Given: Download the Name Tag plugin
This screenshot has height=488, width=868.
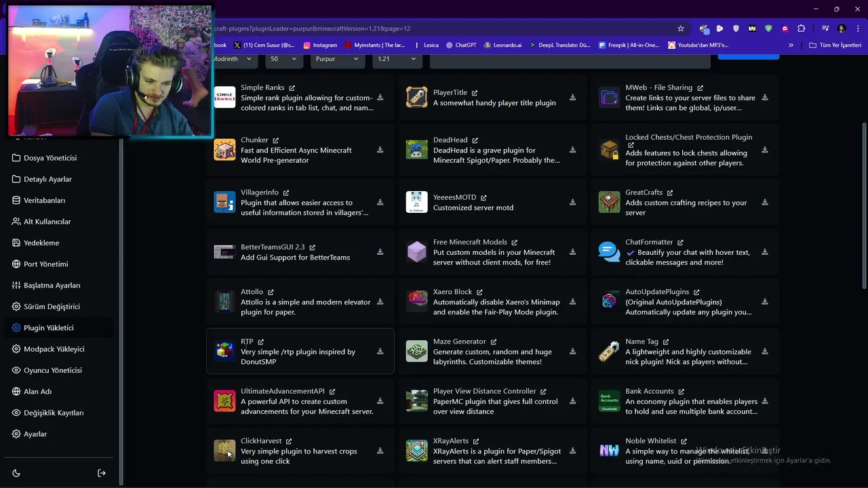Looking at the screenshot, I should 764,351.
